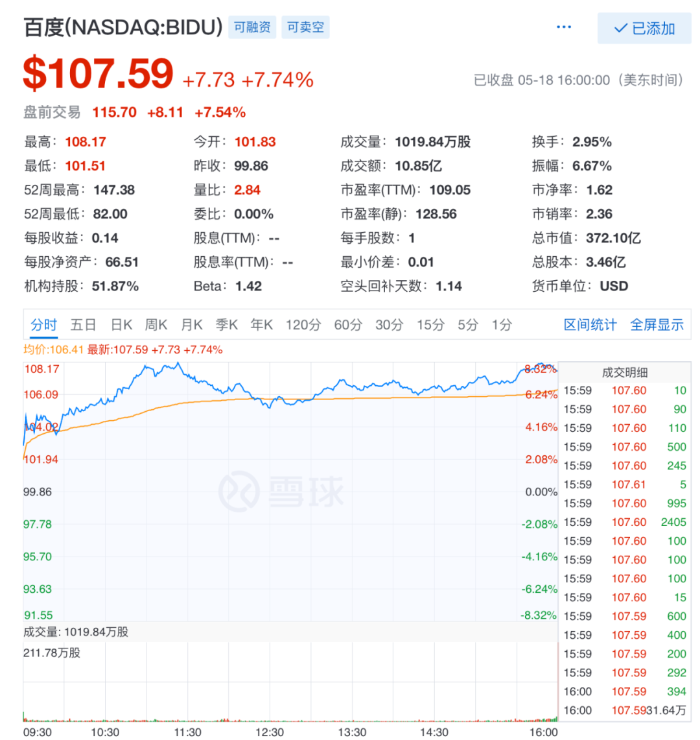
Task: Choose the 30分 interval tab
Action: (x=389, y=325)
